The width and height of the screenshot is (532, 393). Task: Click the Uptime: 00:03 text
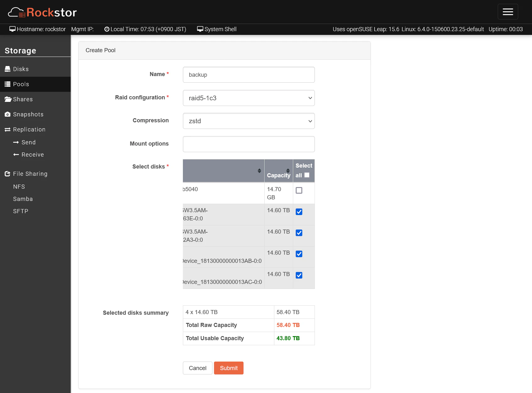[506, 29]
